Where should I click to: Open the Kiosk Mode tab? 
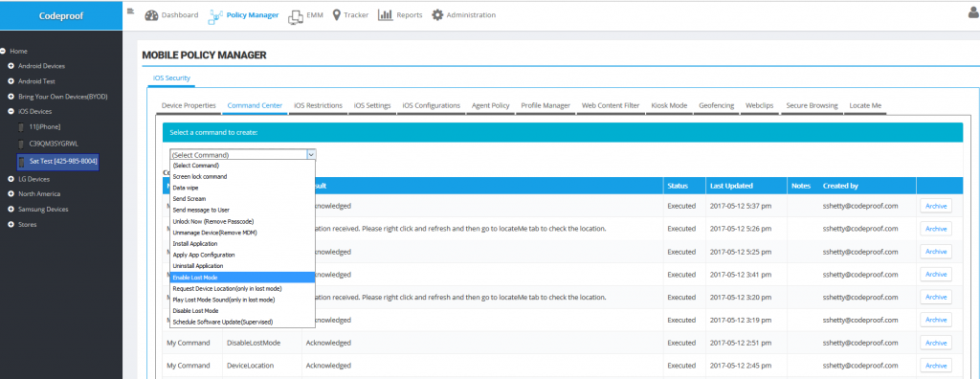coord(669,105)
